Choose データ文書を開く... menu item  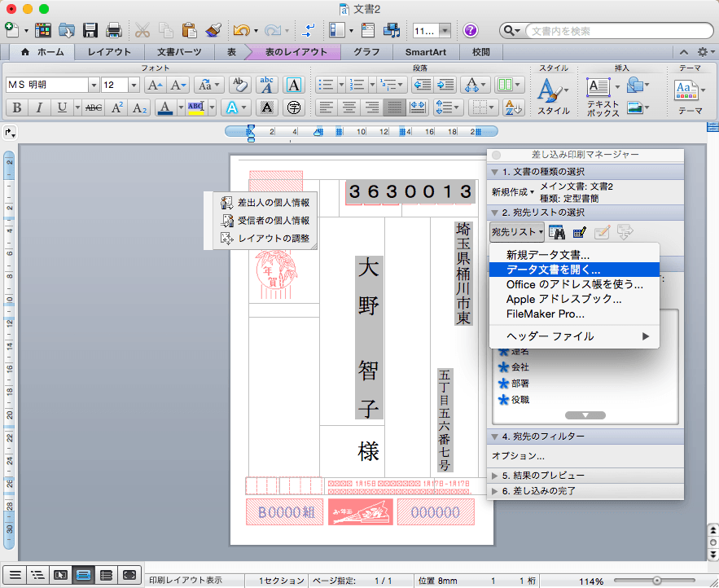click(574, 270)
